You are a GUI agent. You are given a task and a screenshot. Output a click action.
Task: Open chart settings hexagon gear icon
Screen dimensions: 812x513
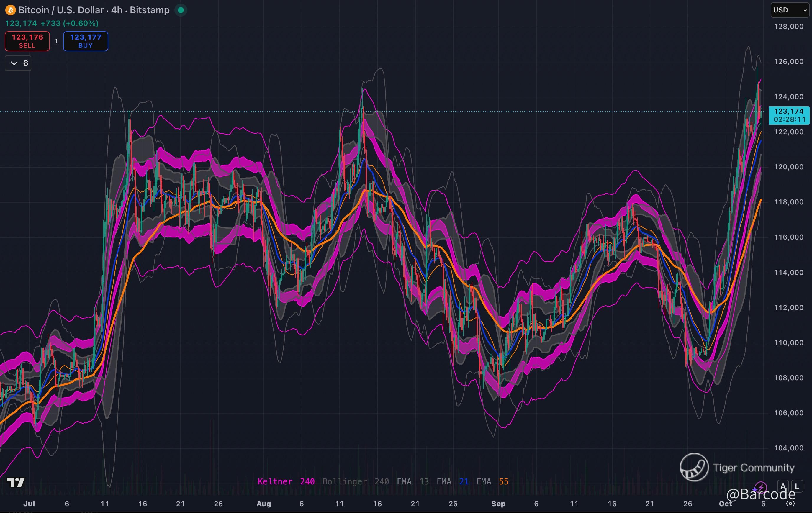coord(790,504)
